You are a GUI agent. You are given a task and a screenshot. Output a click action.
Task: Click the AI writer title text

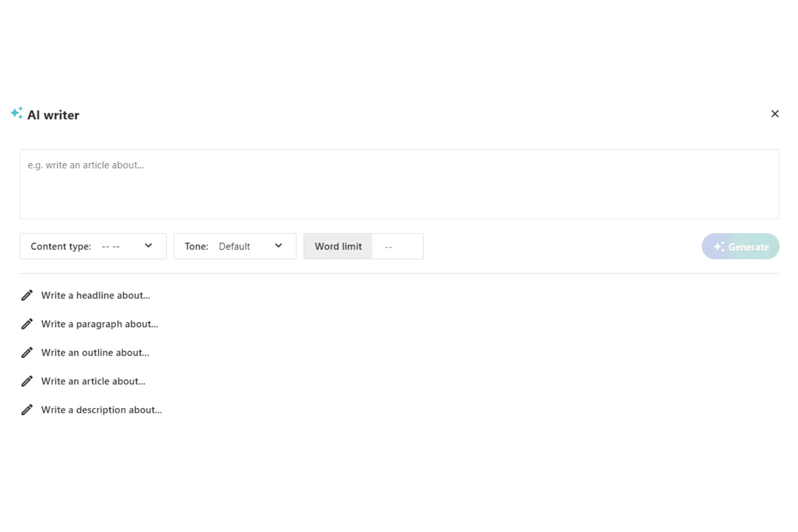click(x=53, y=115)
